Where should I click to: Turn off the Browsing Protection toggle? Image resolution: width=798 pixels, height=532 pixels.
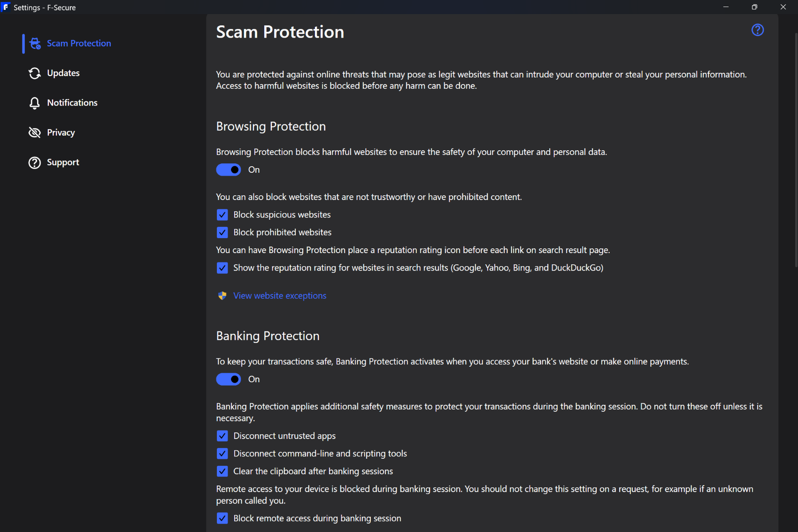229,170
